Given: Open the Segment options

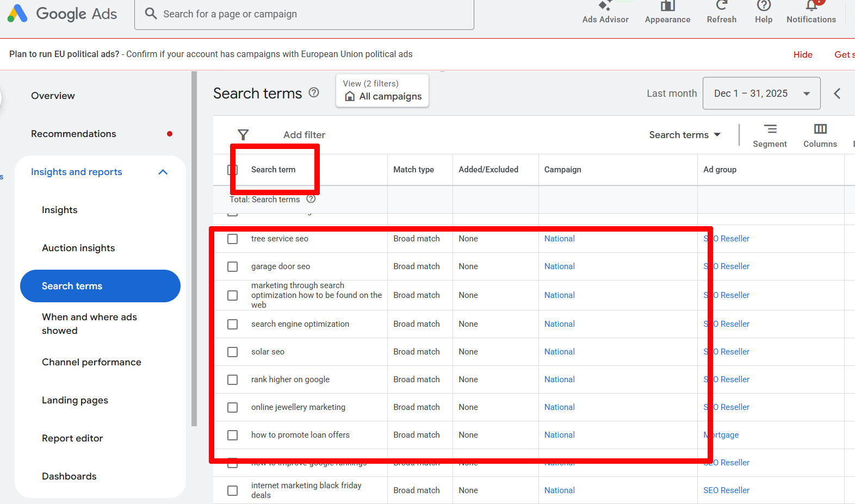Looking at the screenshot, I should click(x=770, y=135).
